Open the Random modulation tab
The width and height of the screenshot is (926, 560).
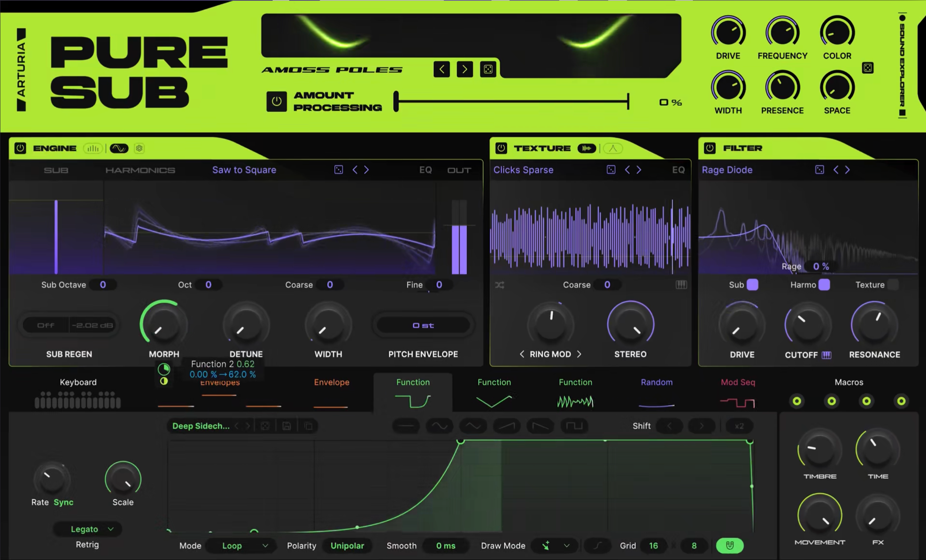click(657, 393)
